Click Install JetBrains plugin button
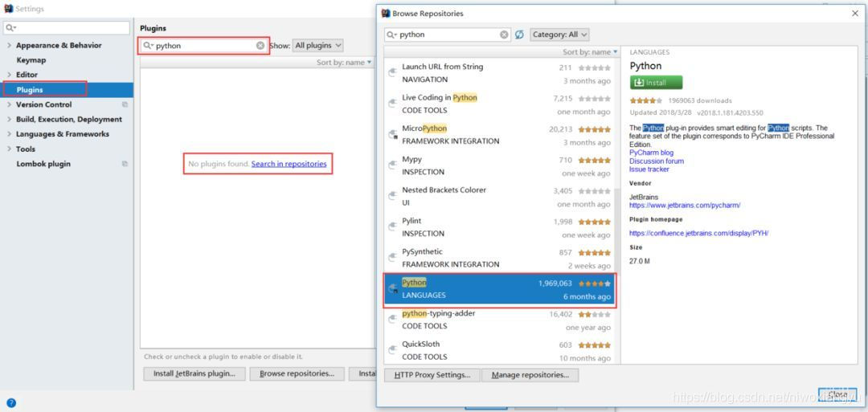 [x=194, y=373]
